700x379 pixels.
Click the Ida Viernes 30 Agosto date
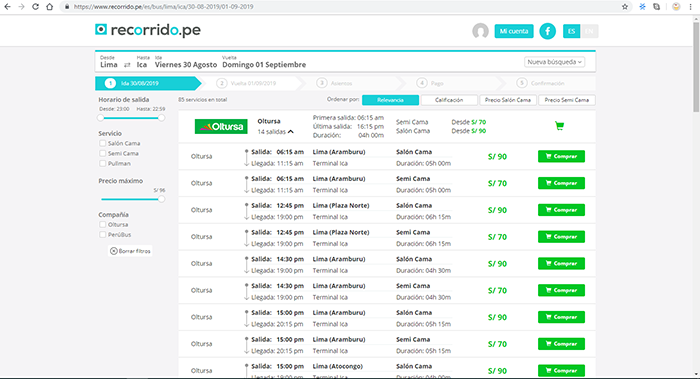pyautogui.click(x=186, y=62)
